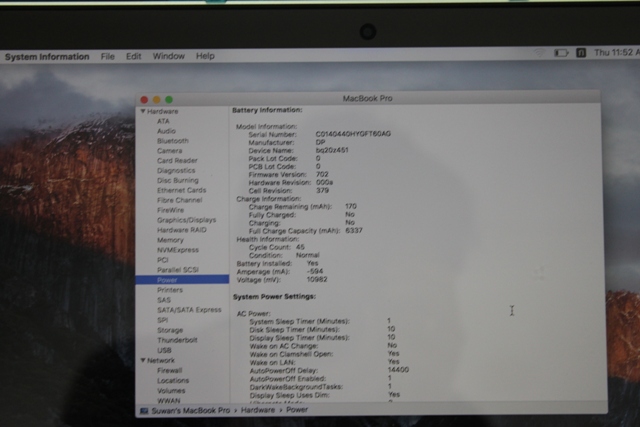Open the System Information app menu
640x427 pixels.
(47, 56)
